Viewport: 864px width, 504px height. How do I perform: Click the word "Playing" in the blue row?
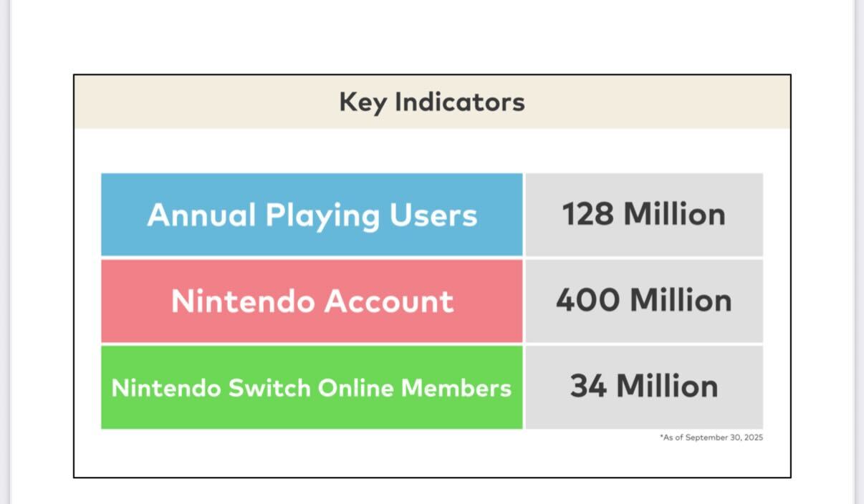(x=322, y=216)
